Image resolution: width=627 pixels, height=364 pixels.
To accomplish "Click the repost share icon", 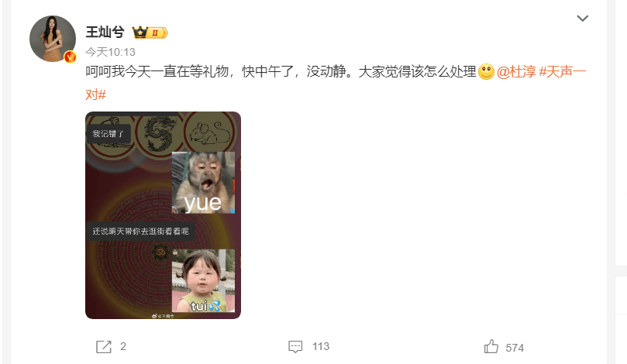I will [x=104, y=346].
